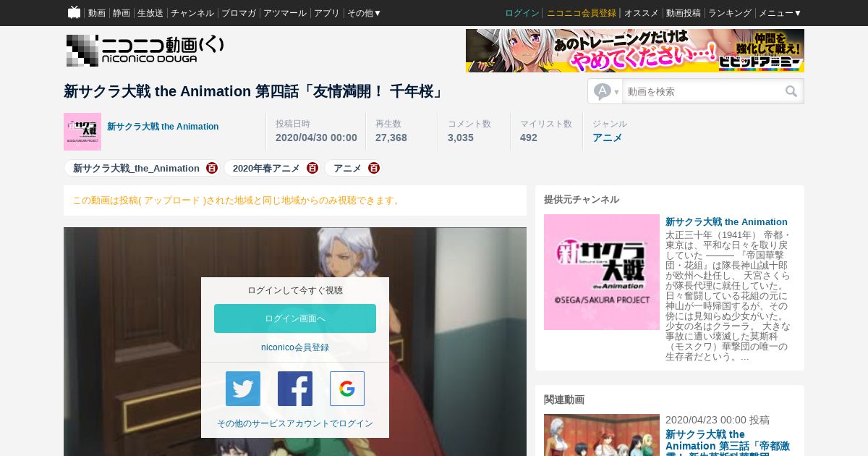Click the comment count value 3,035
This screenshot has width=868, height=456.
[x=461, y=138]
